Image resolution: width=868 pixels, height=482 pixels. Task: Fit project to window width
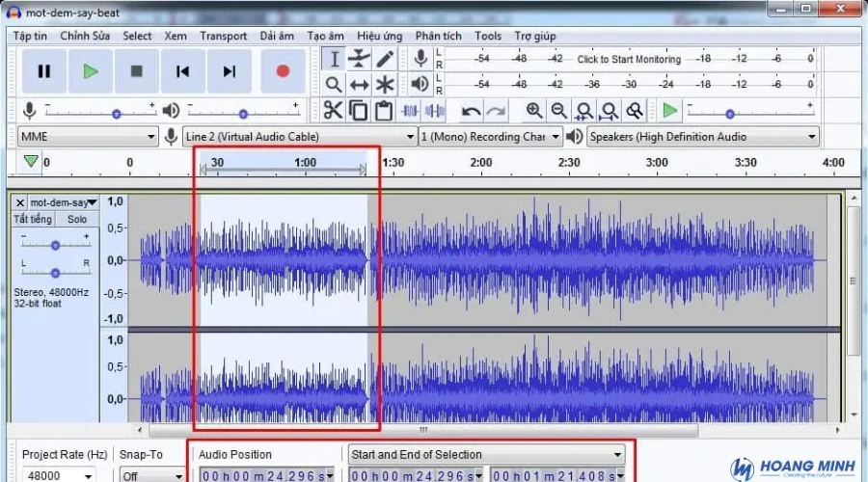pyautogui.click(x=609, y=111)
